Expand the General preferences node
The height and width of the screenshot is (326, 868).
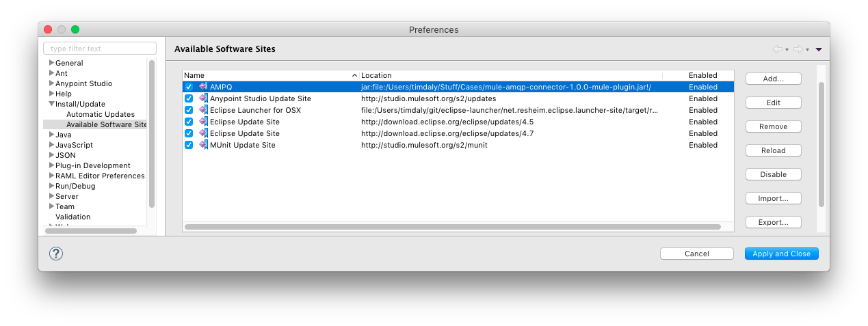tap(51, 63)
